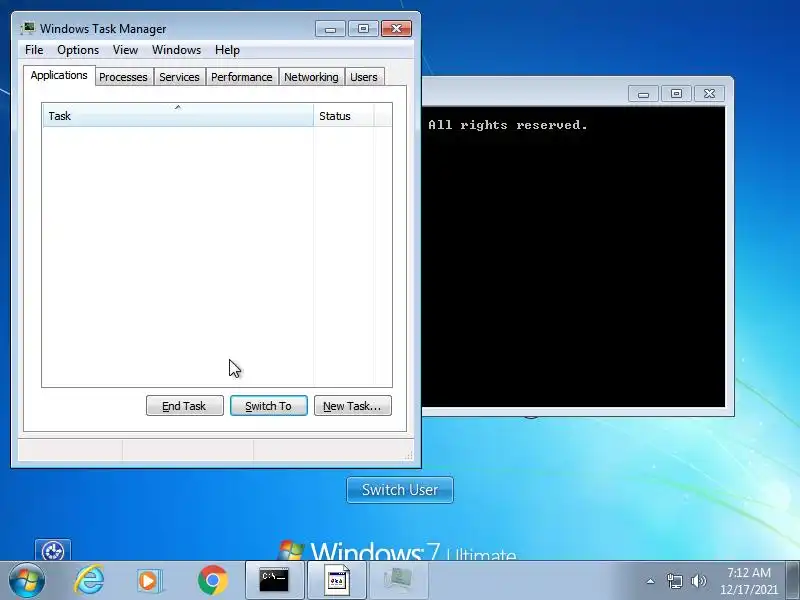Viewport: 800px width, 600px height.
Task: Minimize the command prompt window
Action: [x=643, y=94]
